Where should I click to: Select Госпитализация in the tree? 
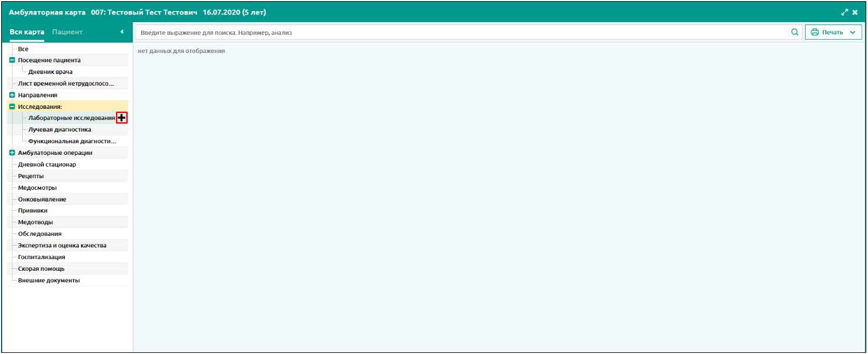pyautogui.click(x=41, y=257)
